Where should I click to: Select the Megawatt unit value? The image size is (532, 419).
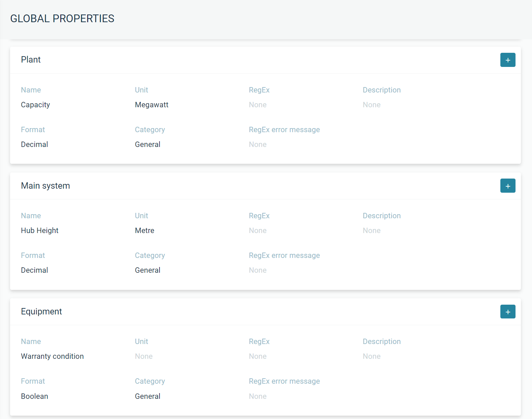tap(151, 105)
